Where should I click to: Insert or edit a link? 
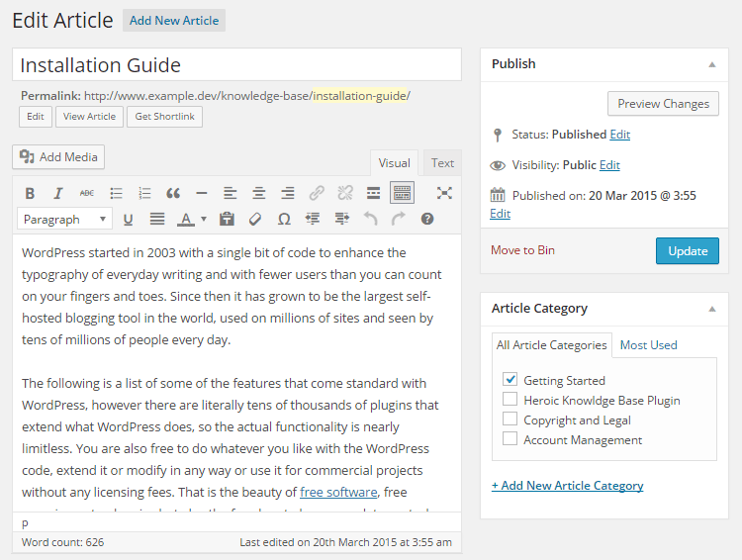coord(317,193)
